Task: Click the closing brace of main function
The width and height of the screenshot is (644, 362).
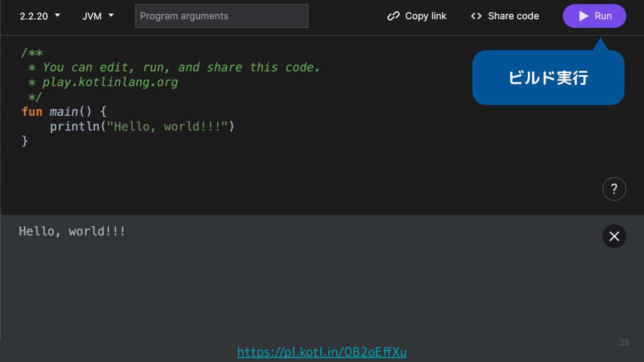Action: [x=25, y=141]
